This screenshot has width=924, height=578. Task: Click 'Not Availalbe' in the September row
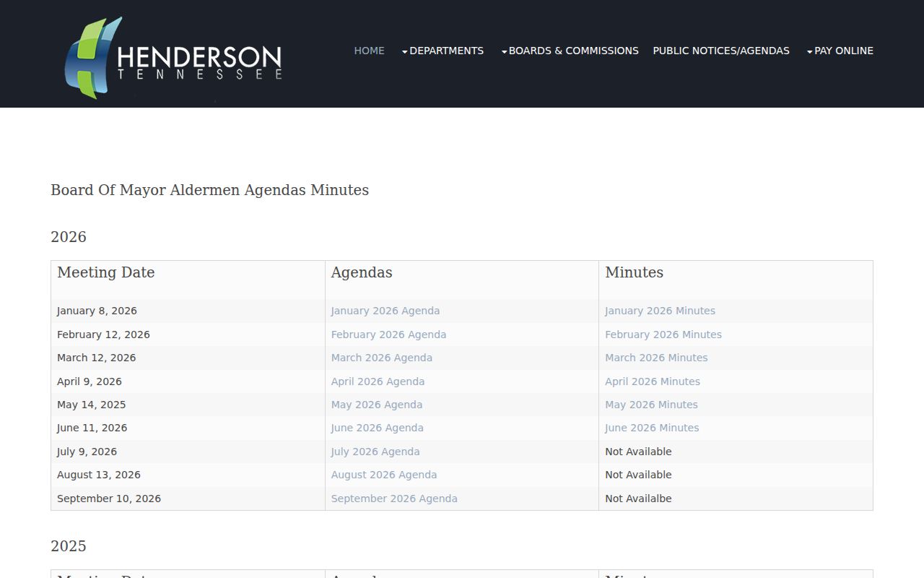tap(638, 499)
